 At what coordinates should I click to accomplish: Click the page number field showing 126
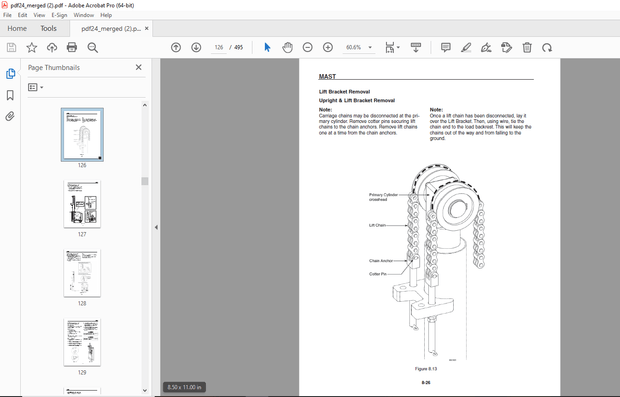pos(219,47)
